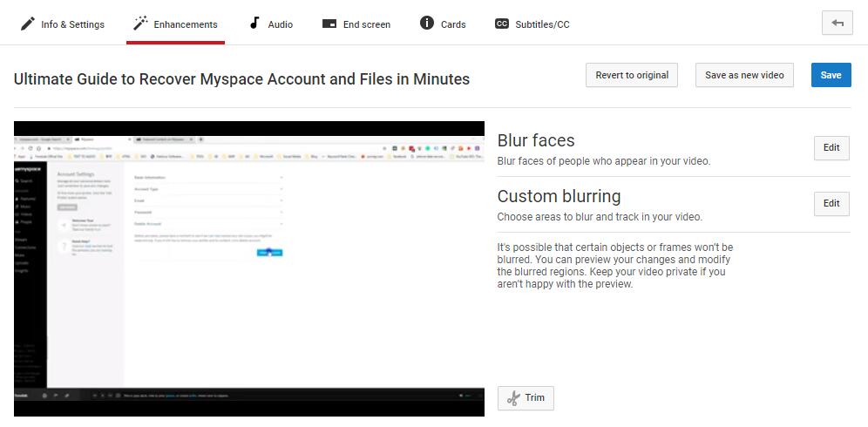
Task: Open the Cards tab
Action: (x=443, y=24)
